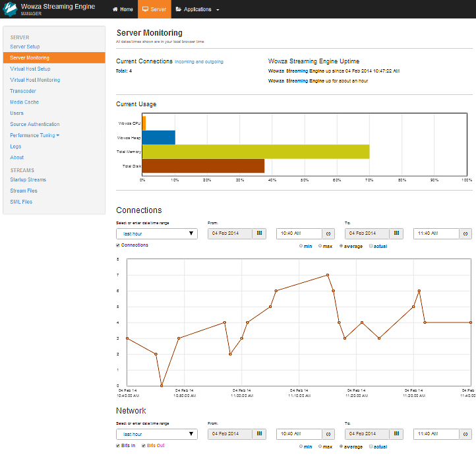
Task: Click Connections To time clock icon
Action: [465, 233]
